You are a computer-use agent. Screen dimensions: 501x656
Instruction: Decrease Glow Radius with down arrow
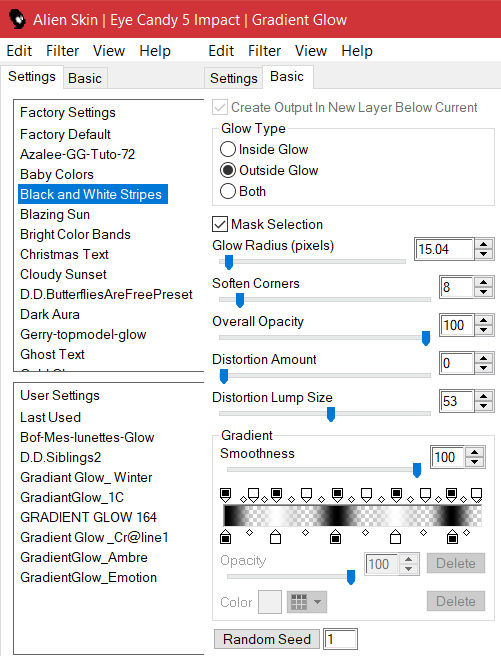[x=483, y=254]
